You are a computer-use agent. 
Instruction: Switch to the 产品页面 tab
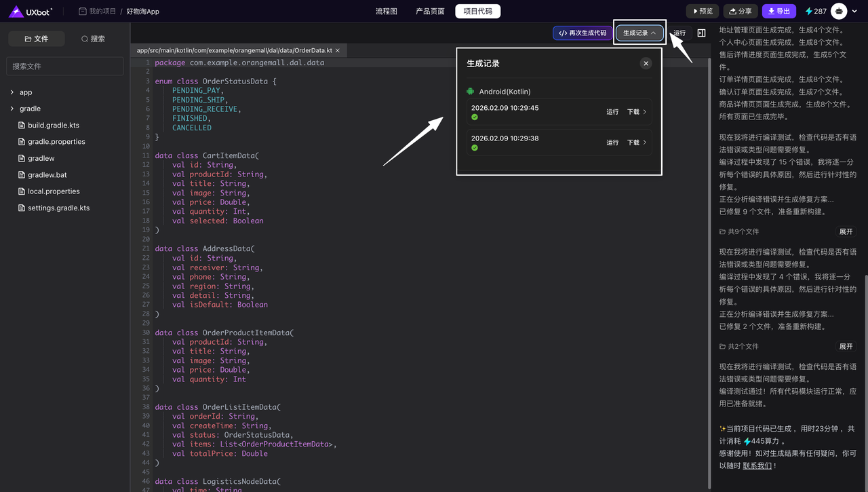pos(430,12)
